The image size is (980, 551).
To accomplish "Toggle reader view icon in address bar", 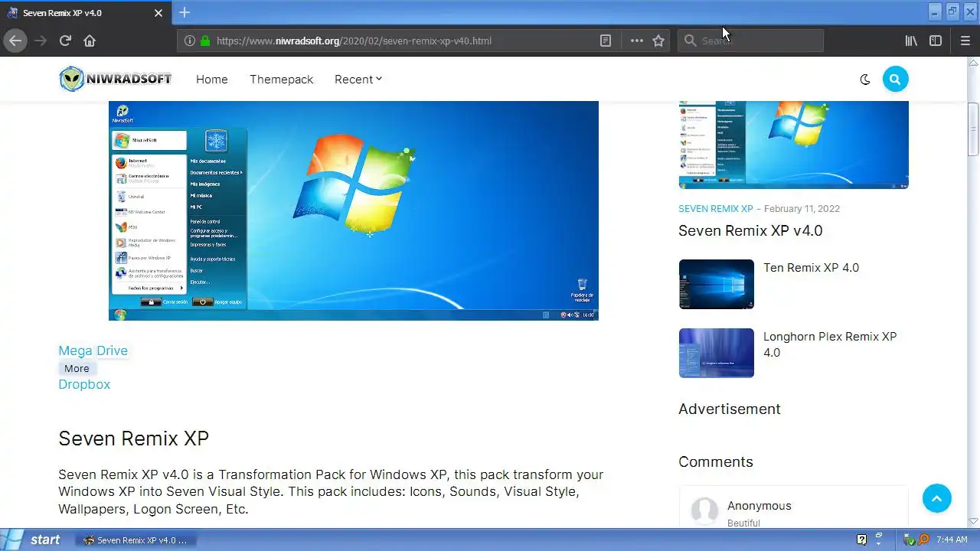I will coord(606,41).
